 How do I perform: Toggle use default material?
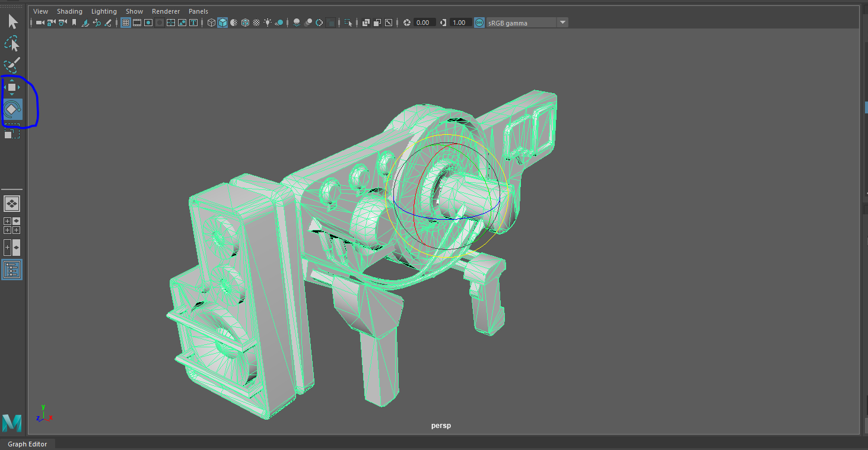[234, 23]
